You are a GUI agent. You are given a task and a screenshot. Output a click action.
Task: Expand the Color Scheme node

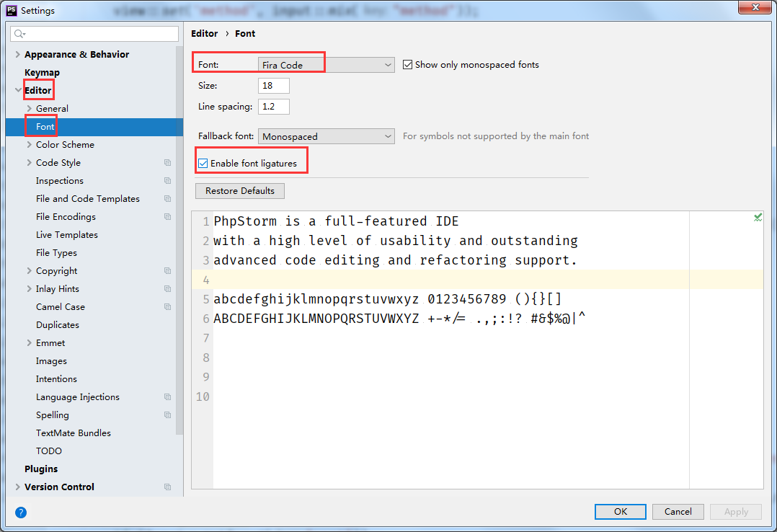coord(30,145)
